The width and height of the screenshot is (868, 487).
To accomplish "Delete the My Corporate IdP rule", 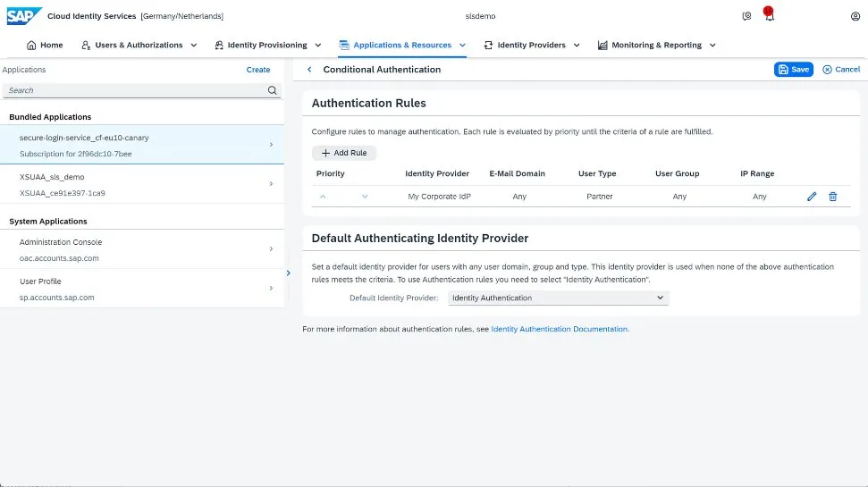I will 832,197.
